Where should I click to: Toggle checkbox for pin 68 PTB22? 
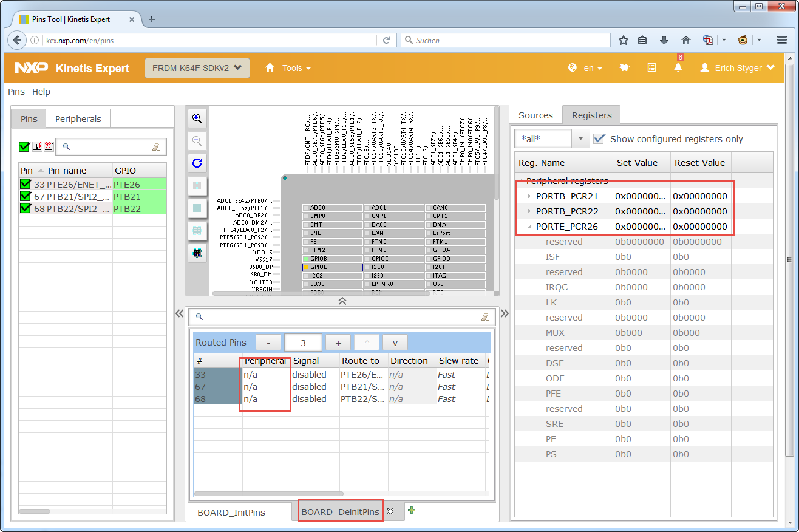click(25, 208)
